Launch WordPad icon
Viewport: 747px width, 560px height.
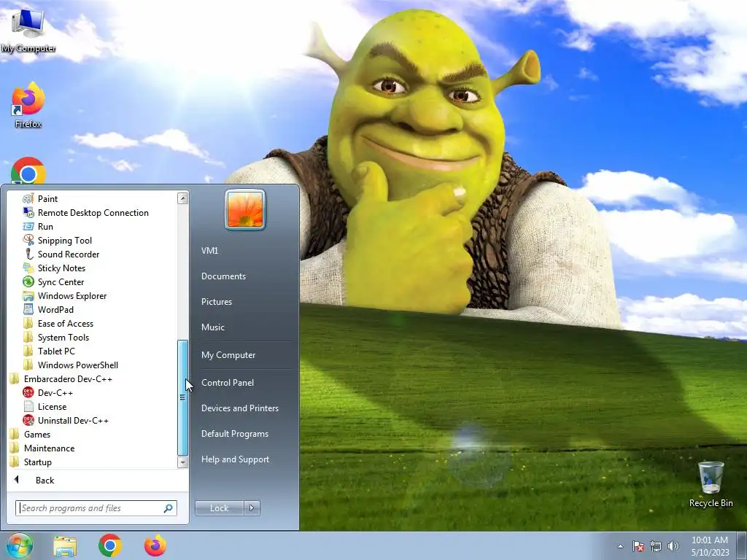28,309
